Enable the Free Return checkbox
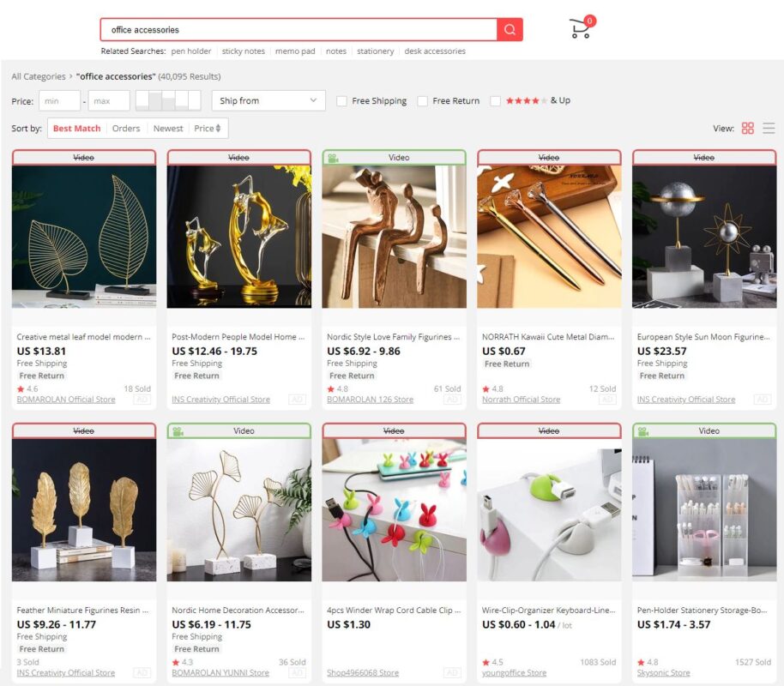 pos(423,101)
